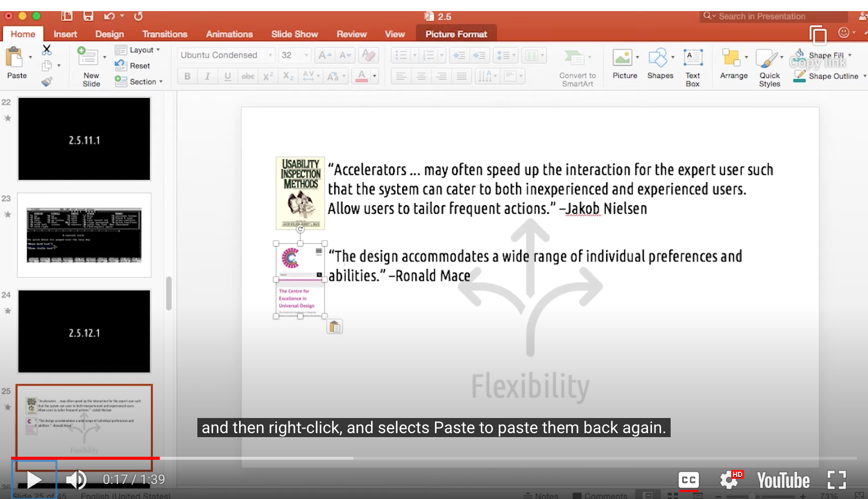Play the video

click(x=34, y=480)
